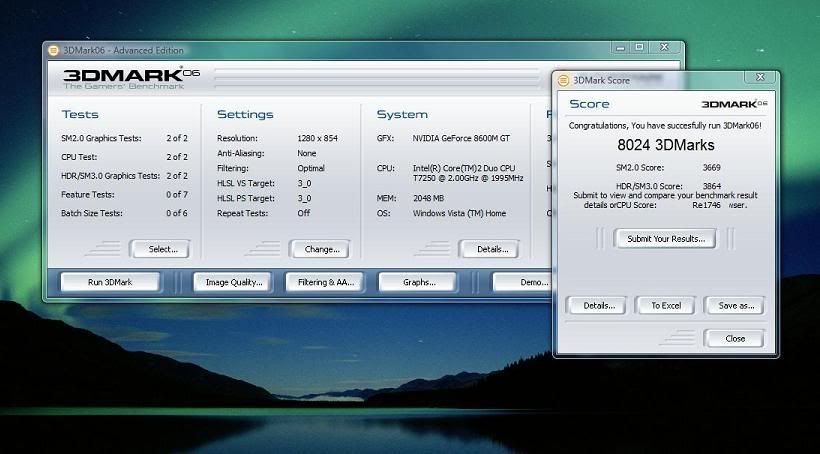Image resolution: width=820 pixels, height=454 pixels.
Task: Click MEM value 2048 MB
Action: click(428, 199)
